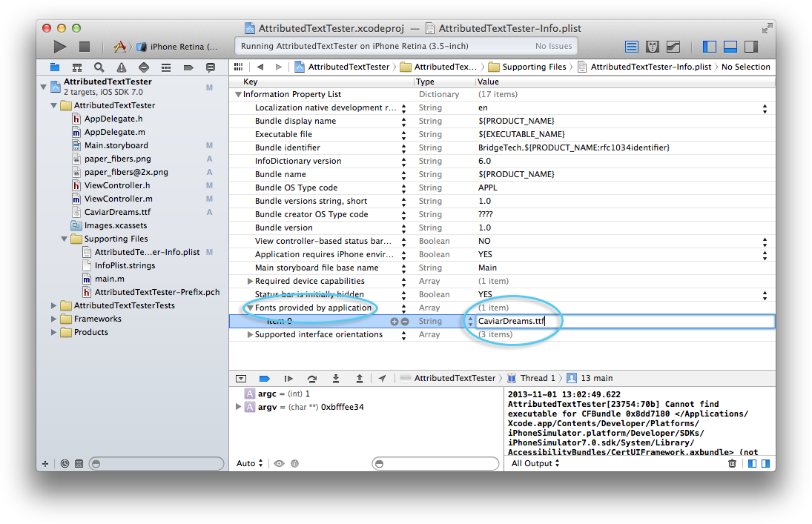Show the Debug navigator
This screenshot has width=812, height=524.
tap(165, 67)
